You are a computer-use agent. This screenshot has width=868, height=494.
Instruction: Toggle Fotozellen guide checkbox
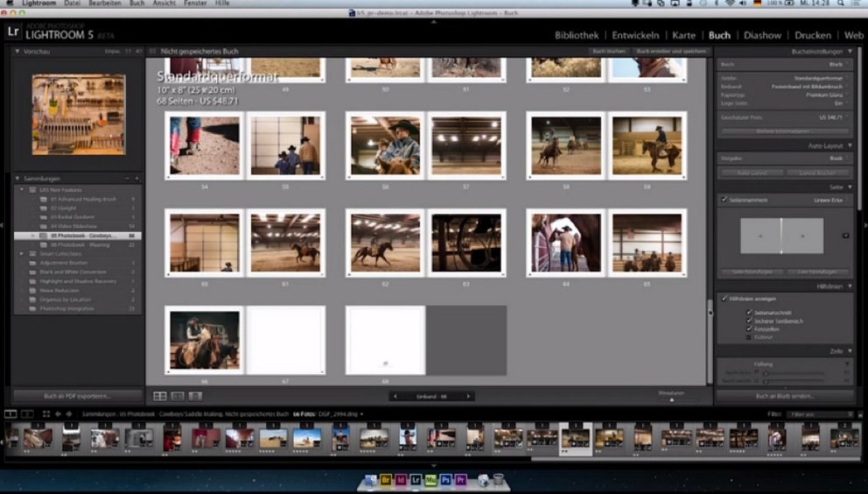(749, 328)
